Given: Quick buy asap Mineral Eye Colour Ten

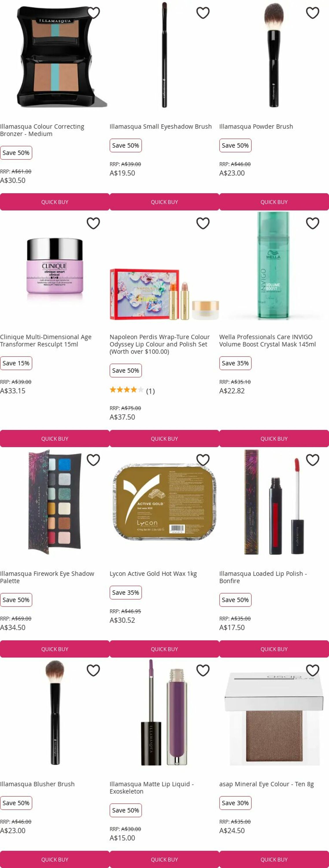Looking at the screenshot, I should click(x=274, y=859).
